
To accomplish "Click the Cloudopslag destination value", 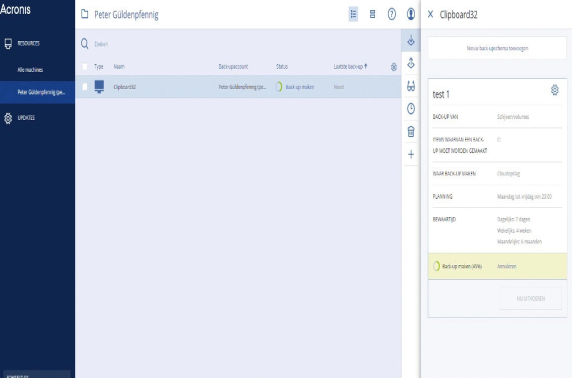I will pos(508,174).
